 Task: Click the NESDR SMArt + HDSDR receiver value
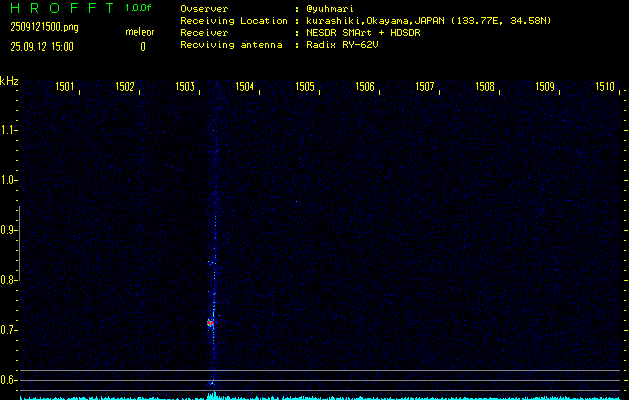pyautogui.click(x=363, y=33)
